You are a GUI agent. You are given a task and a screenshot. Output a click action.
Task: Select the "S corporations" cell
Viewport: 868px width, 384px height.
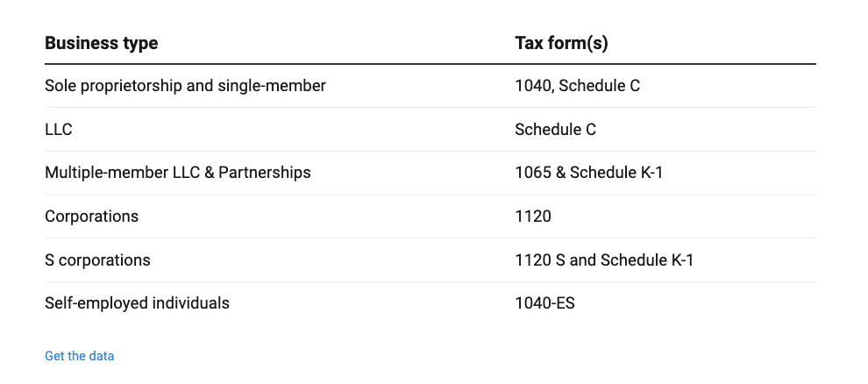pos(97,260)
